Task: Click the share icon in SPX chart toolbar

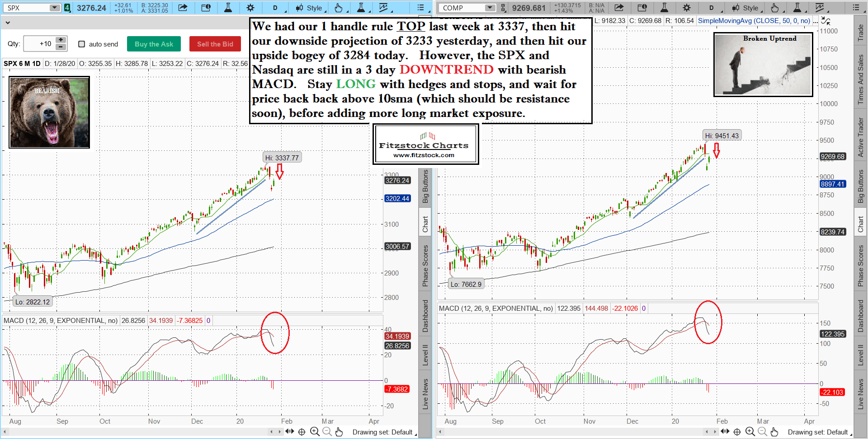Action: point(183,8)
